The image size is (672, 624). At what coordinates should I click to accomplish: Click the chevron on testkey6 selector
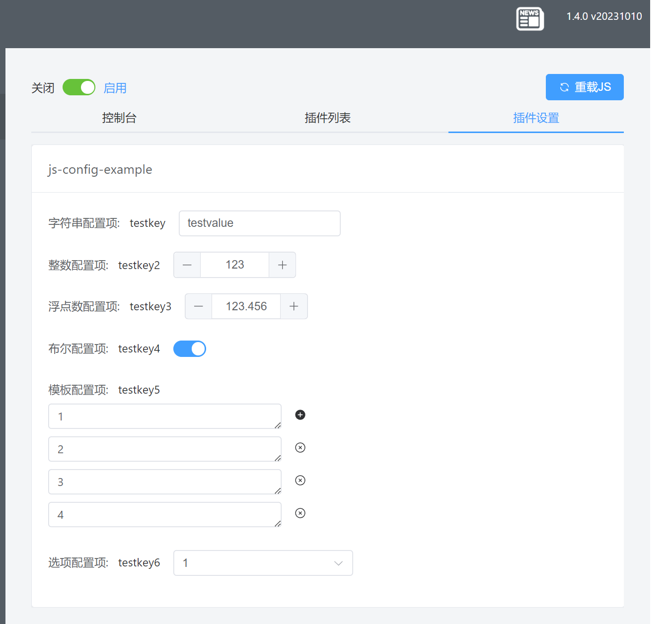pyautogui.click(x=338, y=563)
